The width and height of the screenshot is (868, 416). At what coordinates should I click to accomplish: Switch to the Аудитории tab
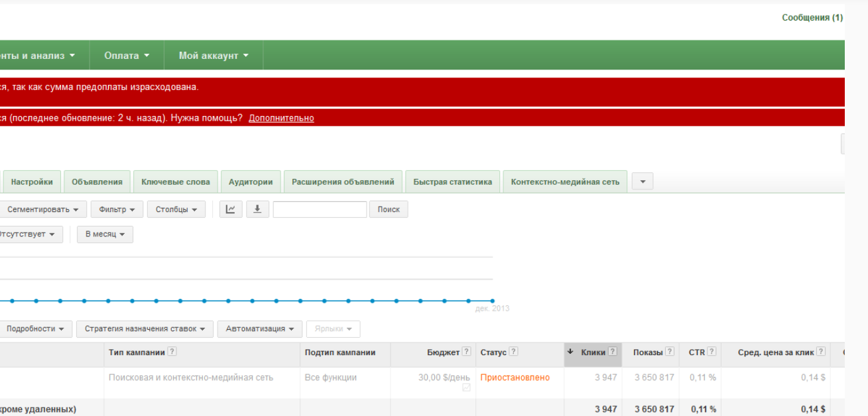click(251, 182)
